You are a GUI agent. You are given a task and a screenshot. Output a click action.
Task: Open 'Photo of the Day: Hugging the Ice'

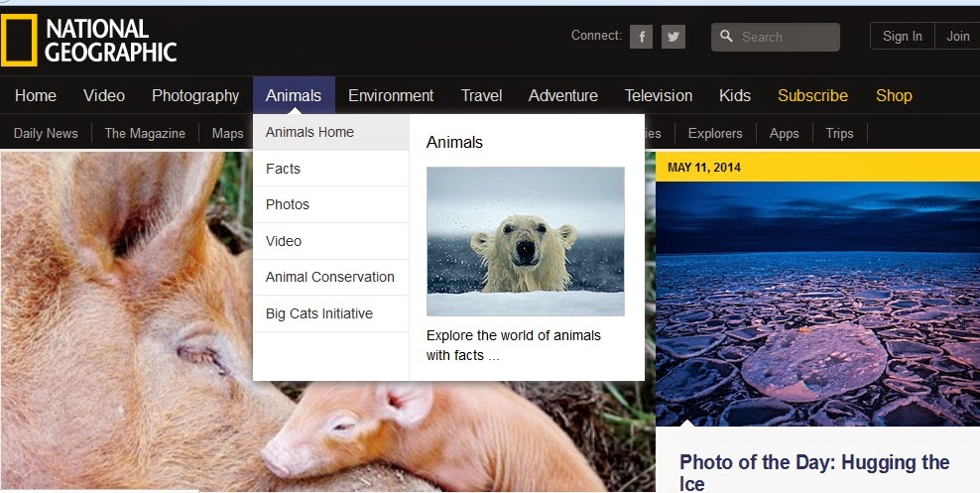click(x=814, y=472)
